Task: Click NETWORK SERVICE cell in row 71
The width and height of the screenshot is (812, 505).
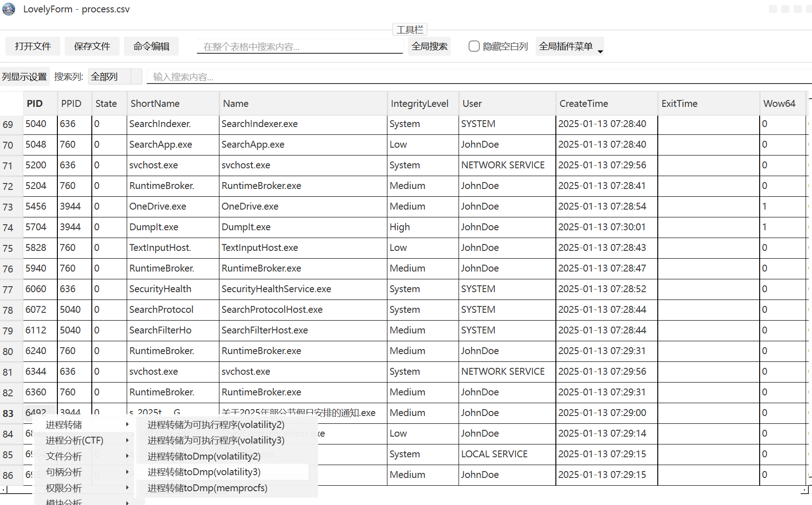Action: point(507,165)
